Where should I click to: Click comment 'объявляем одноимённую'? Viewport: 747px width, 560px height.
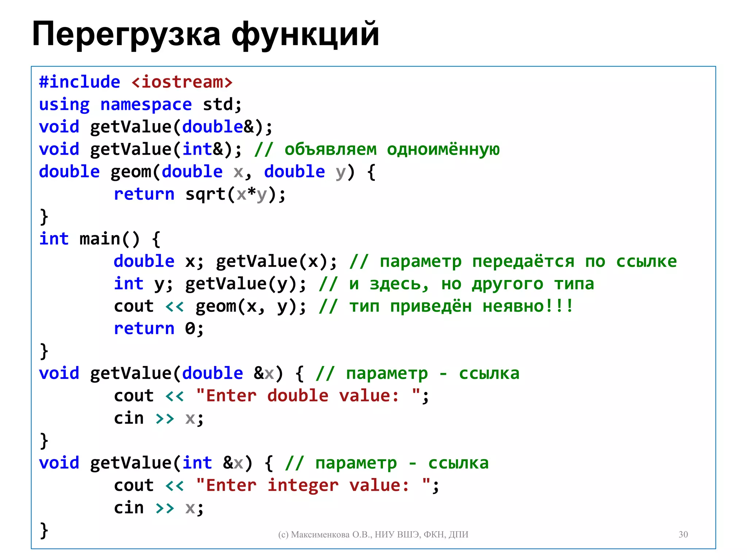tap(391, 149)
